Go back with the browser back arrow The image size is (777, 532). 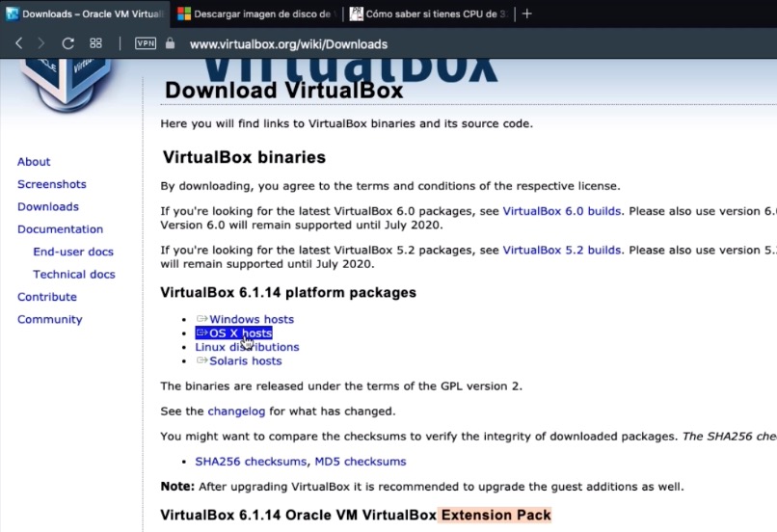[x=19, y=43]
